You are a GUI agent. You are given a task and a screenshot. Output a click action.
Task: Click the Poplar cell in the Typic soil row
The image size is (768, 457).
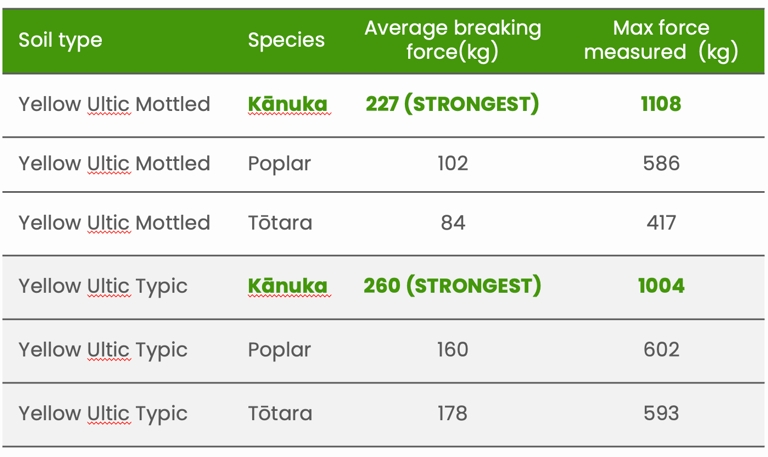coord(279,350)
